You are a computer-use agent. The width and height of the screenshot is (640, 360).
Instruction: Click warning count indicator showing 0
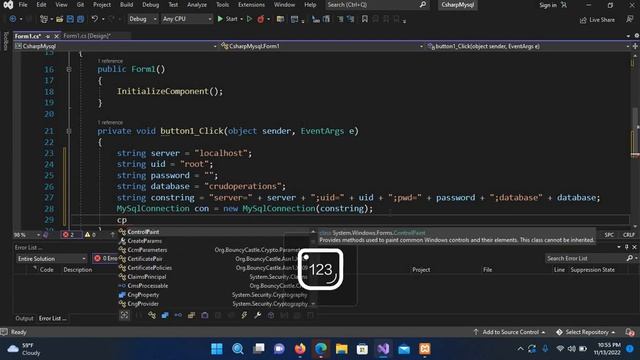click(90, 235)
